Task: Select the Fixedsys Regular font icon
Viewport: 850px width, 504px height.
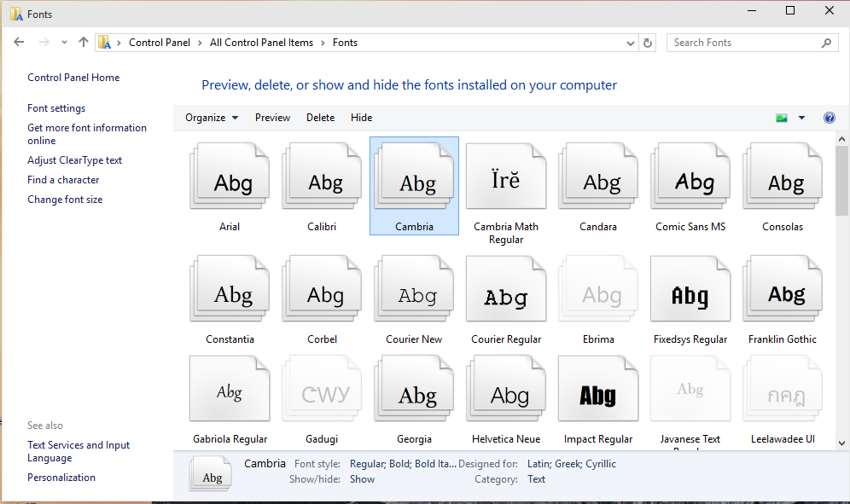Action: pyautogui.click(x=690, y=289)
